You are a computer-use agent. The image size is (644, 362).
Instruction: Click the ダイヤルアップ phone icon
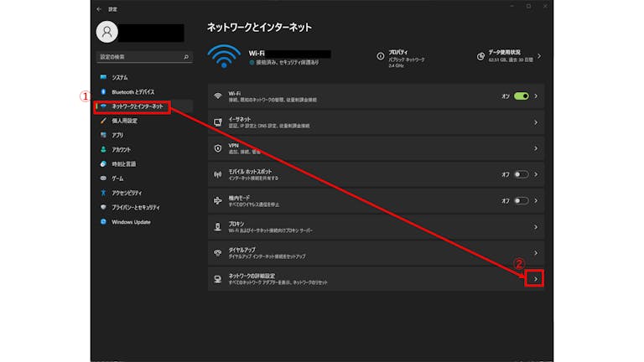click(x=218, y=253)
